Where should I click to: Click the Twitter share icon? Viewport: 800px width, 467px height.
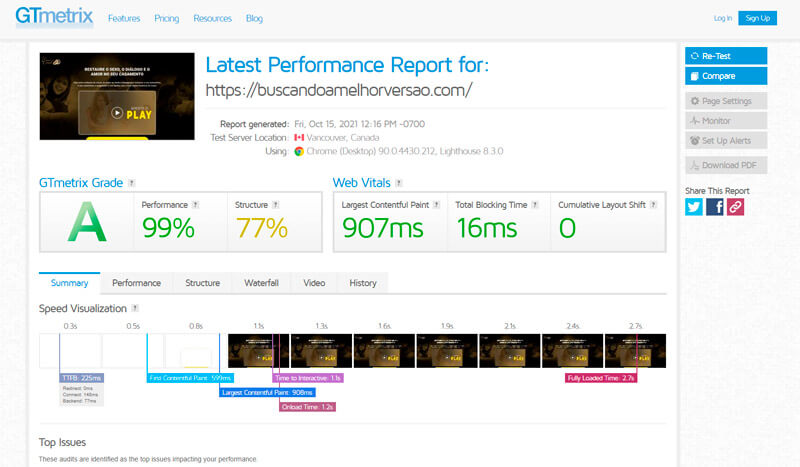tap(694, 207)
